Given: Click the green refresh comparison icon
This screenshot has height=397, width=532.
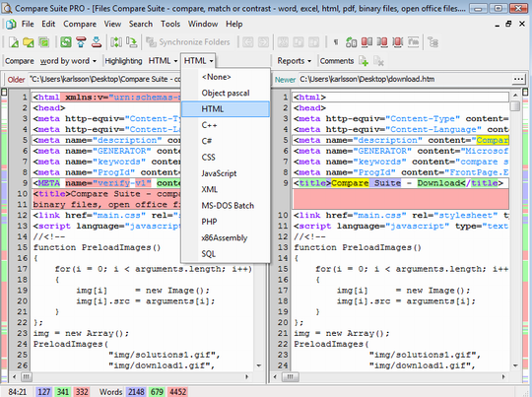Looking at the screenshot, I should click(x=66, y=42).
